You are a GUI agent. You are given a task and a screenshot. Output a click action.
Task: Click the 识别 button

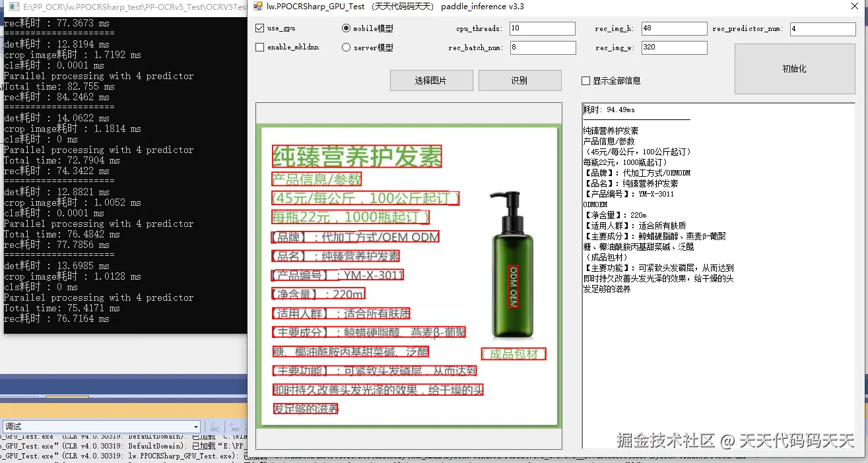(x=520, y=80)
